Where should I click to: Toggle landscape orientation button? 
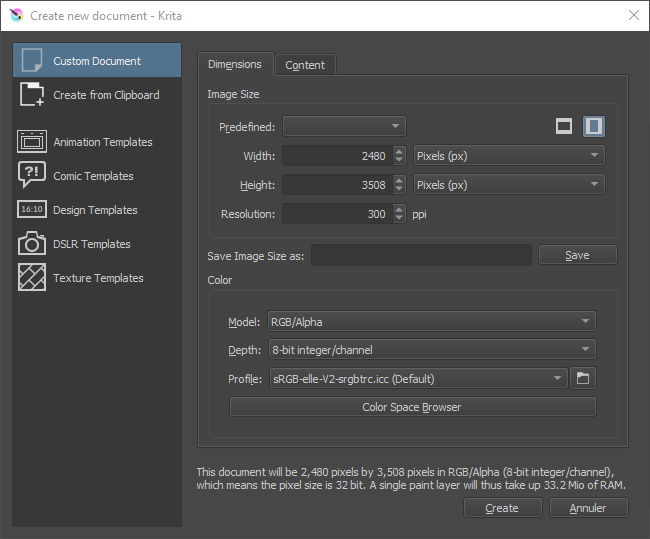564,126
